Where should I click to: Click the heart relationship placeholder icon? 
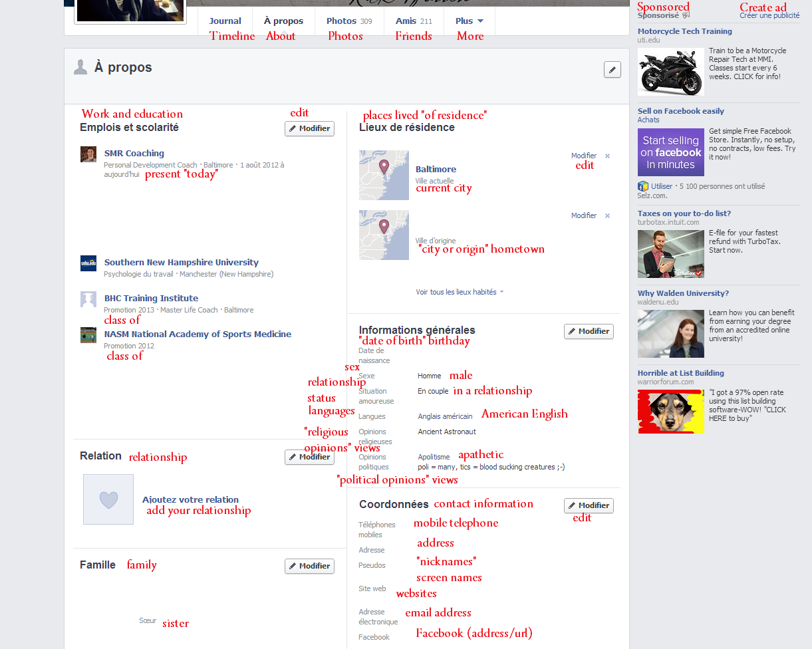click(108, 499)
